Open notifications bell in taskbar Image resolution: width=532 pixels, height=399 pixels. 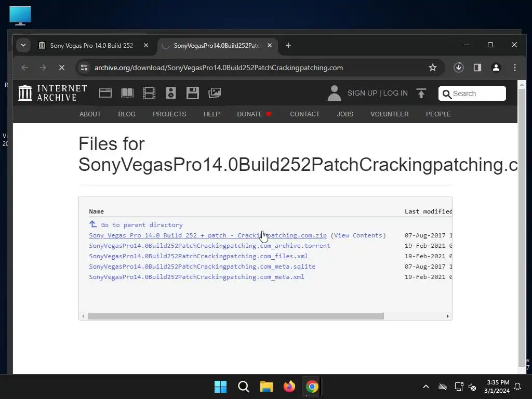tap(517, 387)
